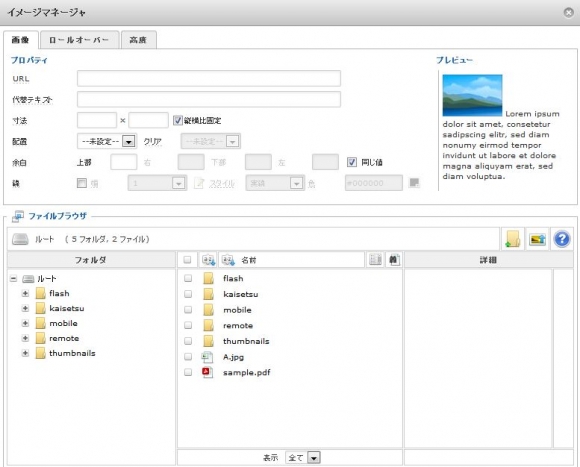Click the height dimension field
Viewport: 580px width, 467px height.
coord(148,120)
